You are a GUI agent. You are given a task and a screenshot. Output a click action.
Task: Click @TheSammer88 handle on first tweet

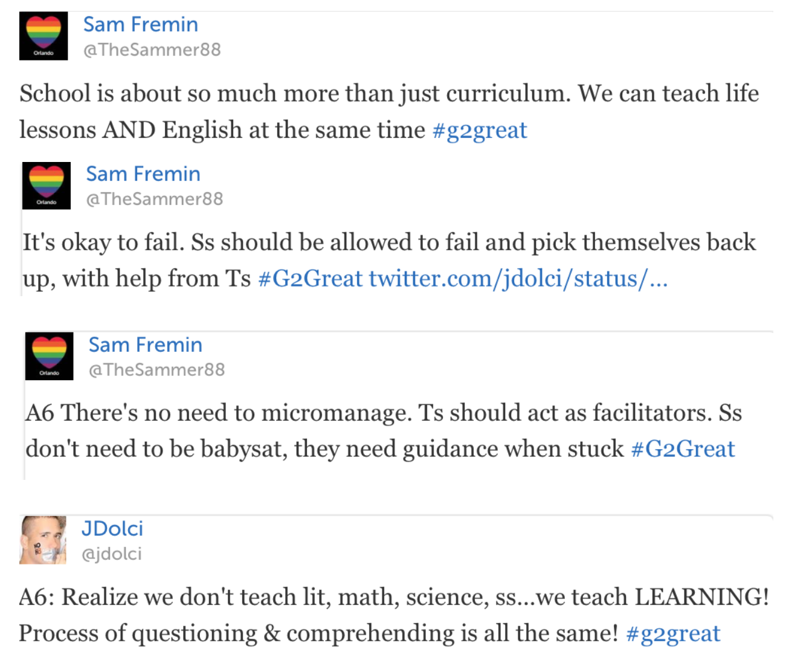coord(152,50)
